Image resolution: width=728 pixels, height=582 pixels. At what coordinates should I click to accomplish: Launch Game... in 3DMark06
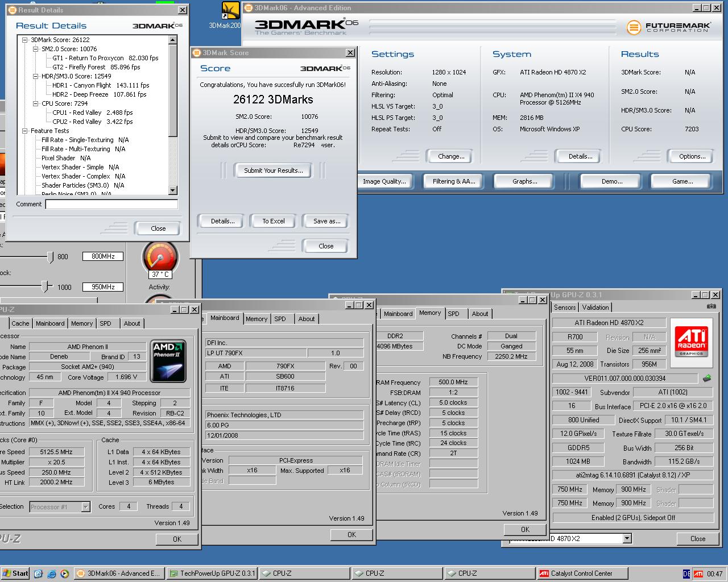pos(682,181)
